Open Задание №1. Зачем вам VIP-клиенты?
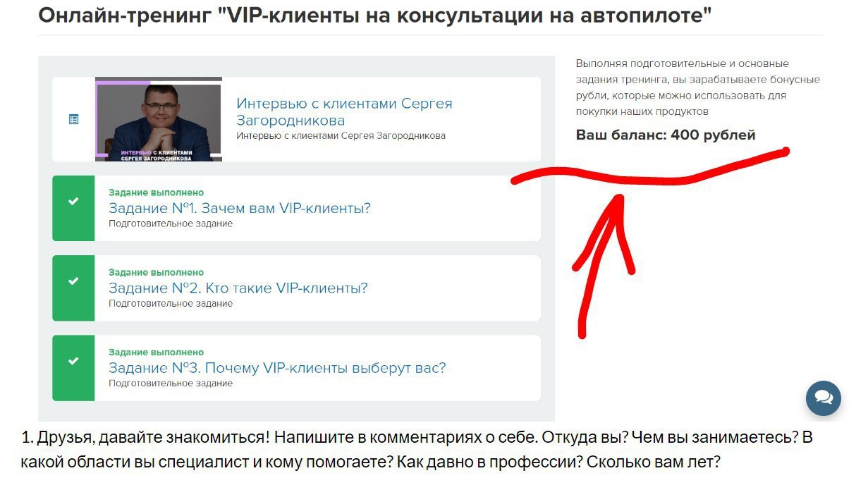 point(240,208)
